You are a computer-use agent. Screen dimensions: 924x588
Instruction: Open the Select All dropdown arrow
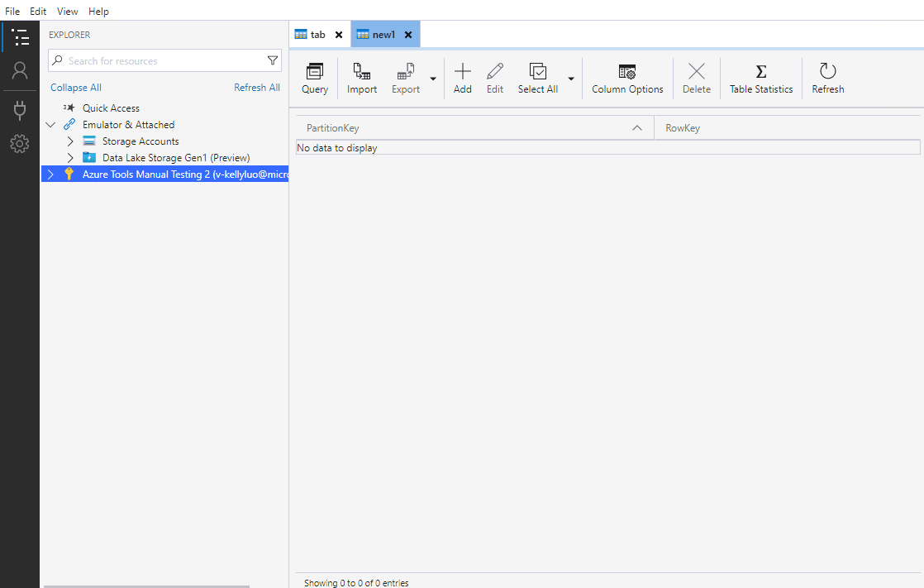[x=570, y=78]
